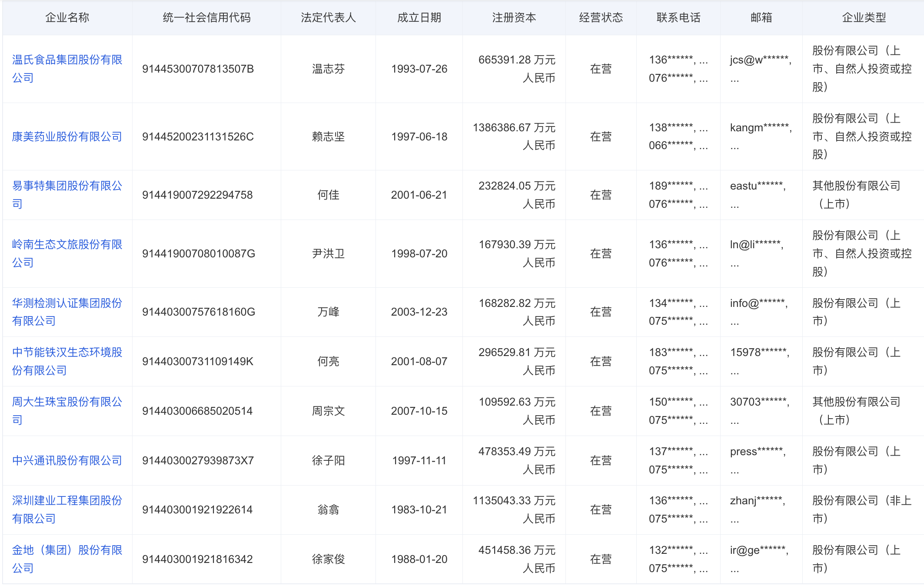The height and width of the screenshot is (586, 924).
Task: Select founding date 1998-07-20
Action: (419, 253)
